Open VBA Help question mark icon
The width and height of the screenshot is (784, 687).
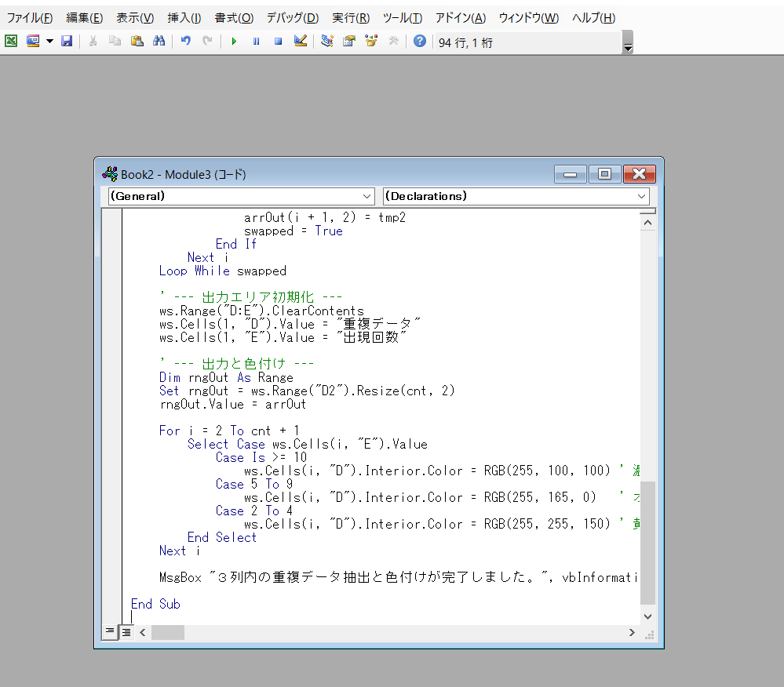[420, 41]
